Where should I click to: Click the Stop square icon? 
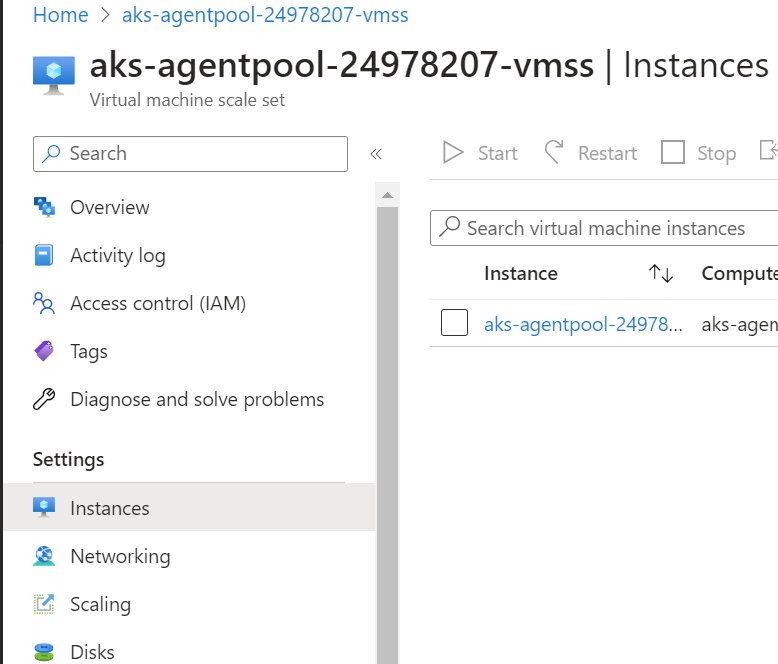[673, 152]
